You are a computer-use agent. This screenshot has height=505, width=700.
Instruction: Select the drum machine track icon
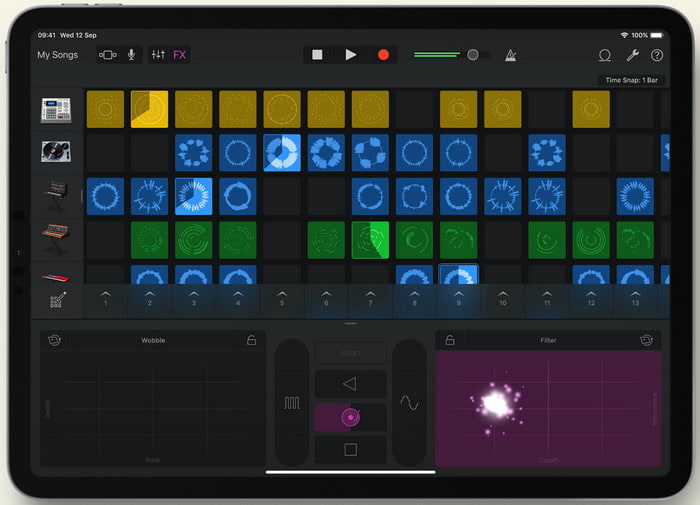(x=56, y=110)
